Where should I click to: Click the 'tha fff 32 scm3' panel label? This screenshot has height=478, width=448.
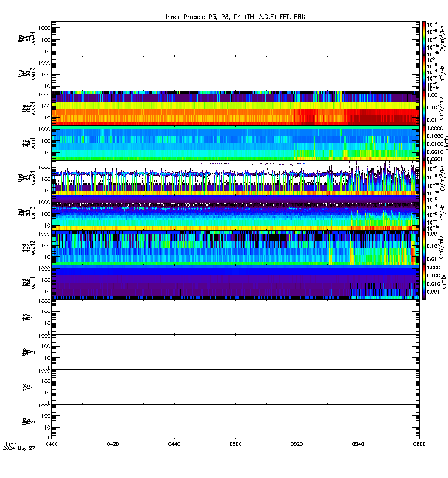point(27,73)
